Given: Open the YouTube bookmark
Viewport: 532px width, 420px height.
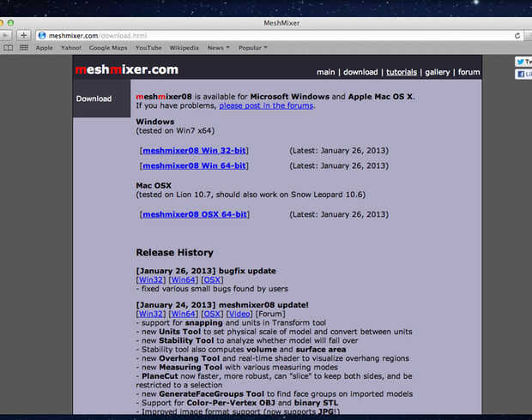Looking at the screenshot, I should 148,48.
